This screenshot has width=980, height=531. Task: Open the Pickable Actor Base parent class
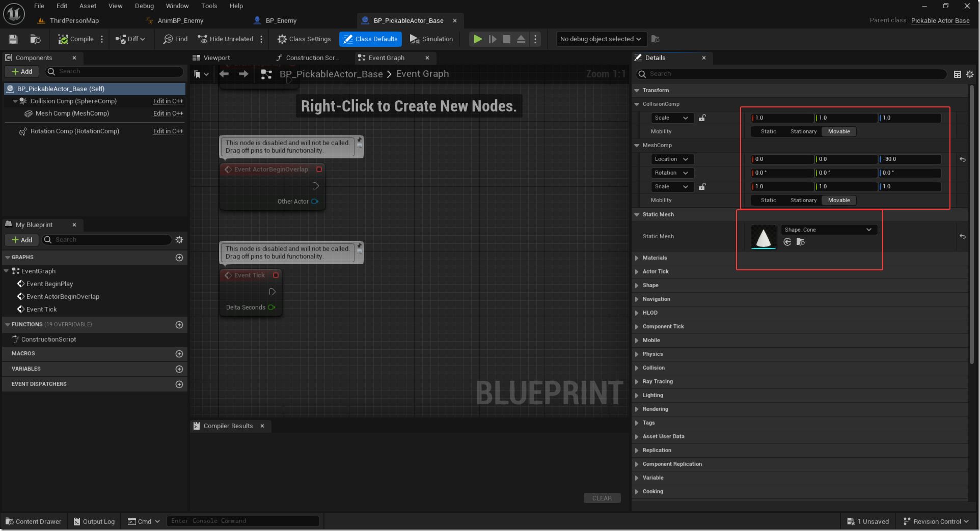pyautogui.click(x=940, y=21)
